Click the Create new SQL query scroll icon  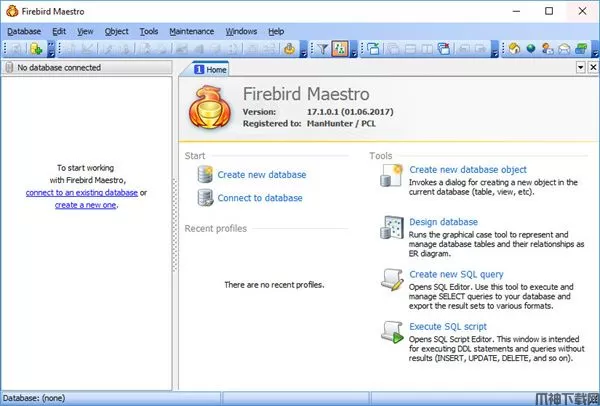coord(392,279)
